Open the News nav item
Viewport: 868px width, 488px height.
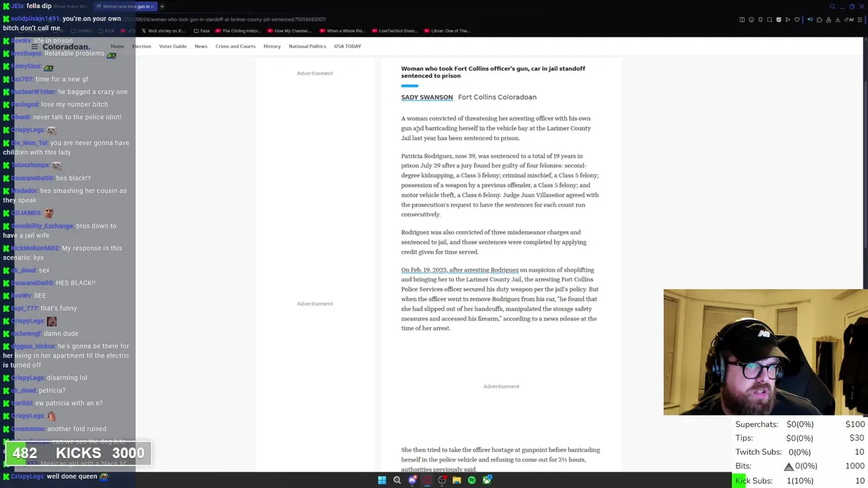201,46
